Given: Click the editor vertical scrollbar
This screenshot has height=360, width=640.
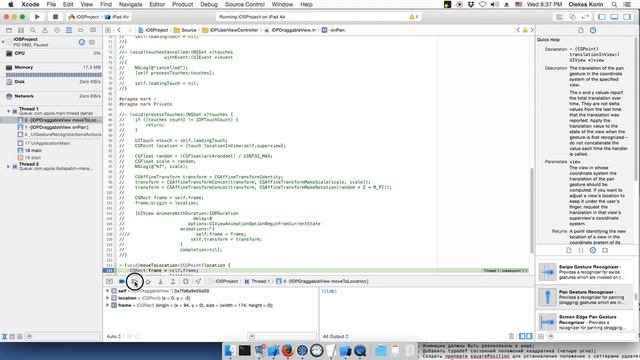Looking at the screenshot, I should point(531,210).
